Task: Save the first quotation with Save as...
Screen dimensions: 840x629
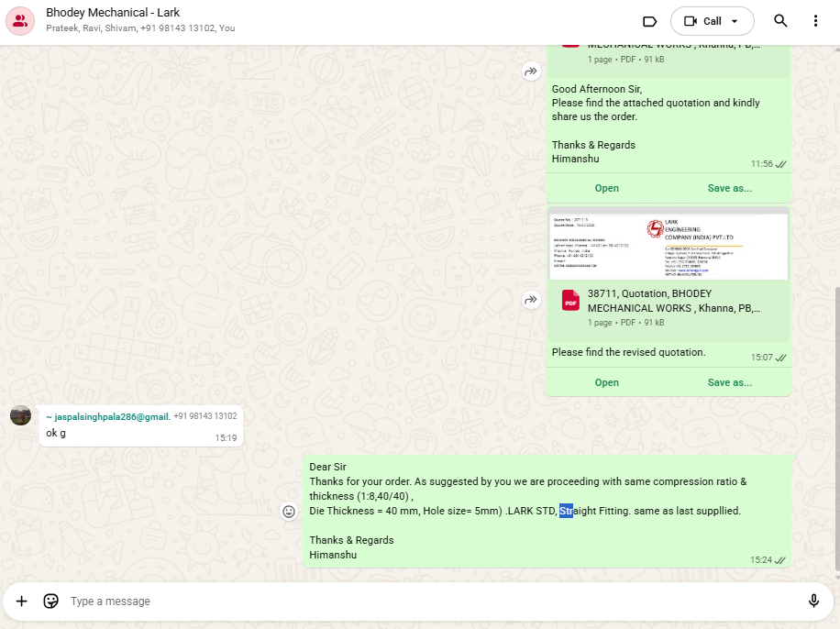Action: (x=729, y=188)
